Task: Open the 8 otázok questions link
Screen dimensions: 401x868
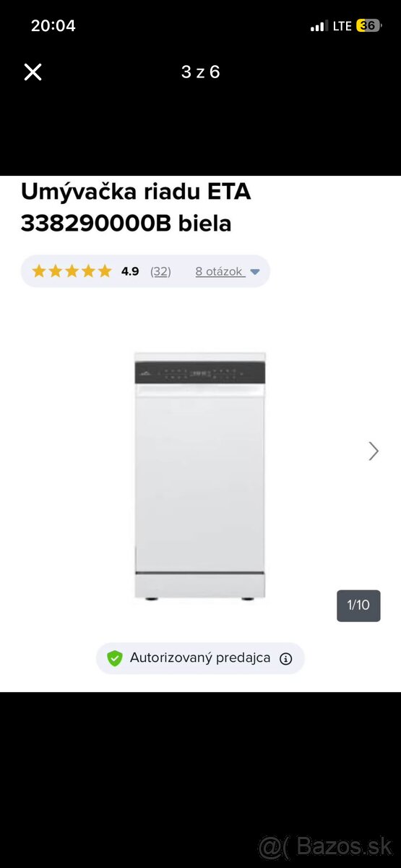Action: click(x=219, y=271)
